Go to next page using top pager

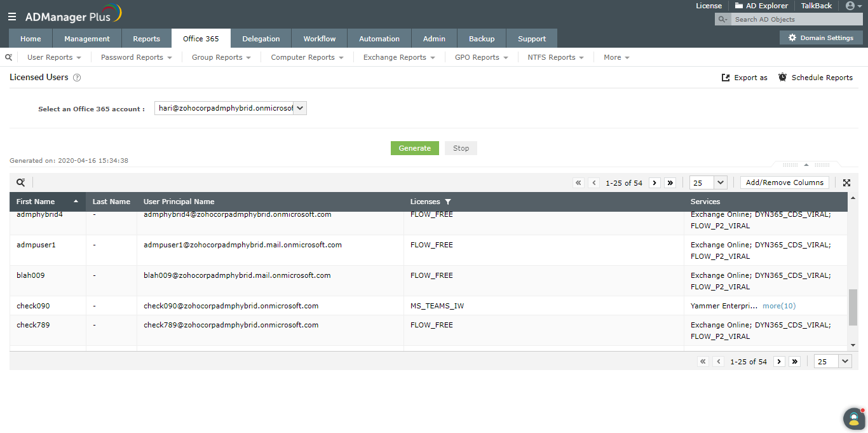[654, 182]
